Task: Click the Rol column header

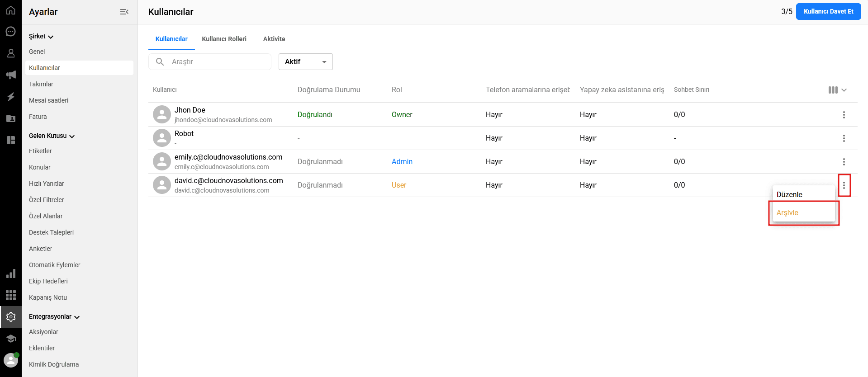Action: (397, 90)
